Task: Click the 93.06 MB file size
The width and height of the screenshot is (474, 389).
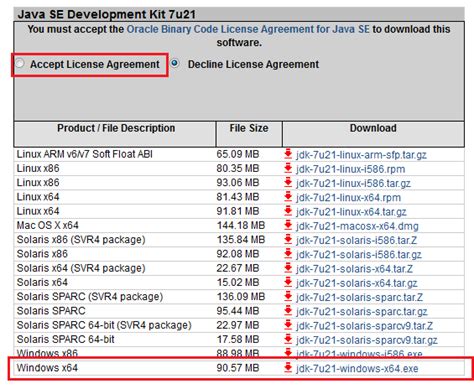Action: click(238, 183)
